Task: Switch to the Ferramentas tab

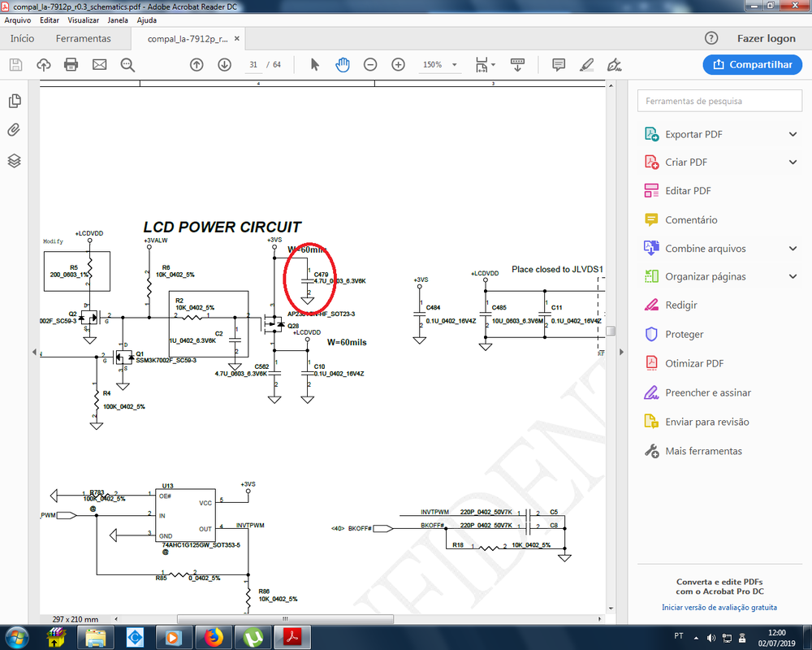Action: [x=83, y=38]
